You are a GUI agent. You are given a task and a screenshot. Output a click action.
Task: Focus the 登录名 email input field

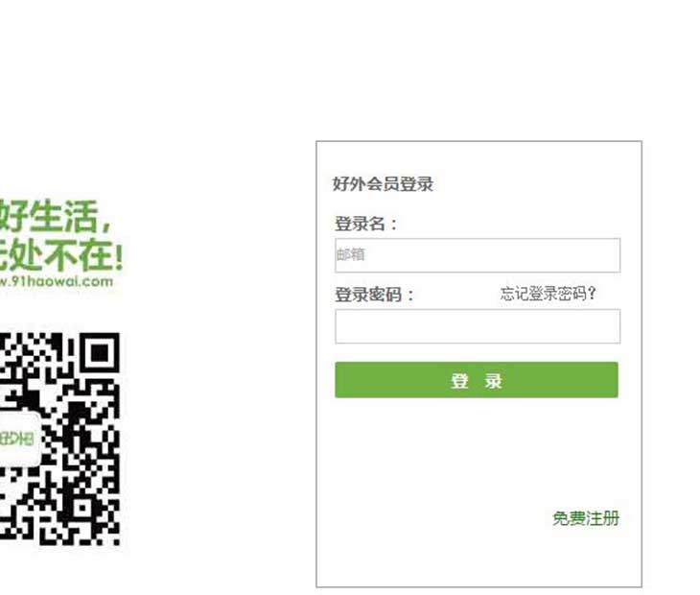(x=478, y=255)
